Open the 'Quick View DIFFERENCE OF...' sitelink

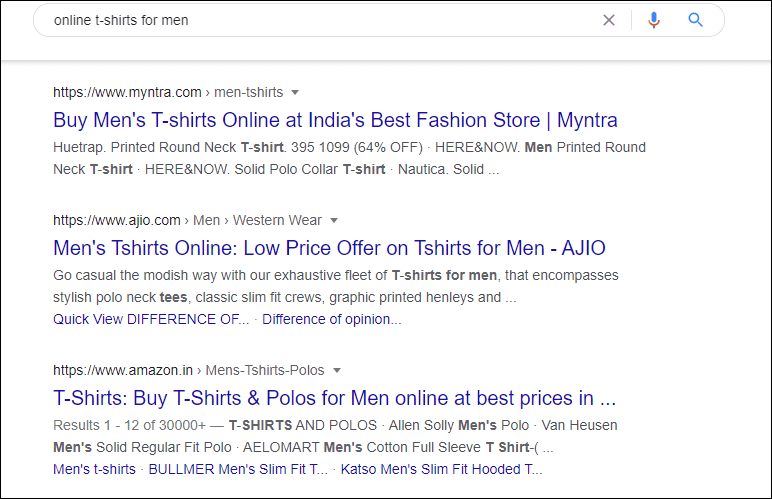point(151,319)
